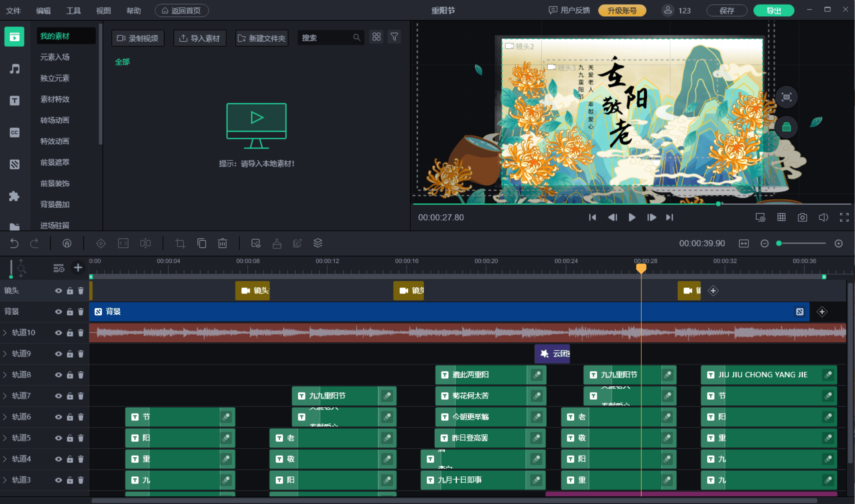
Task: Zoom out timeline with minus icon
Action: pyautogui.click(x=764, y=243)
